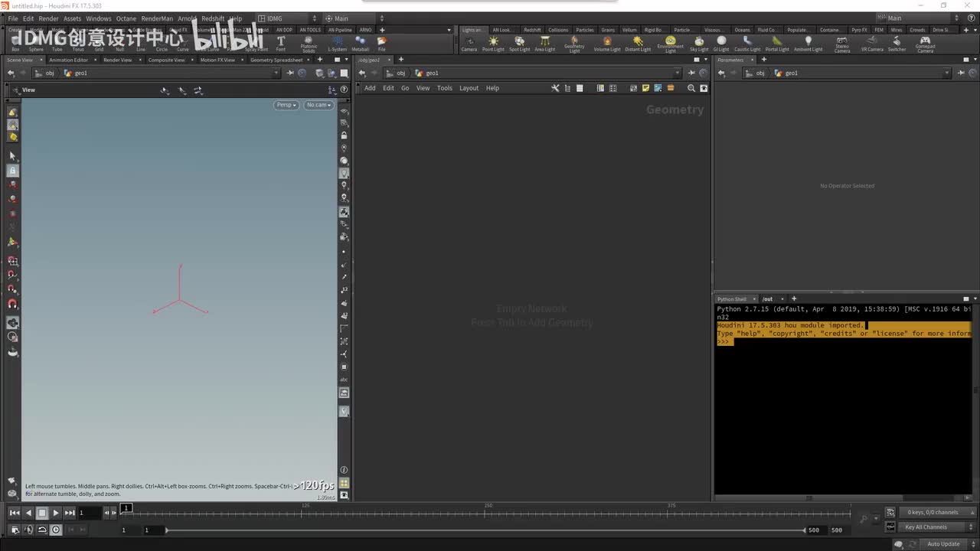Viewport: 980px width, 551px height.
Task: Toggle real-time playback clock button
Action: pyautogui.click(x=56, y=530)
